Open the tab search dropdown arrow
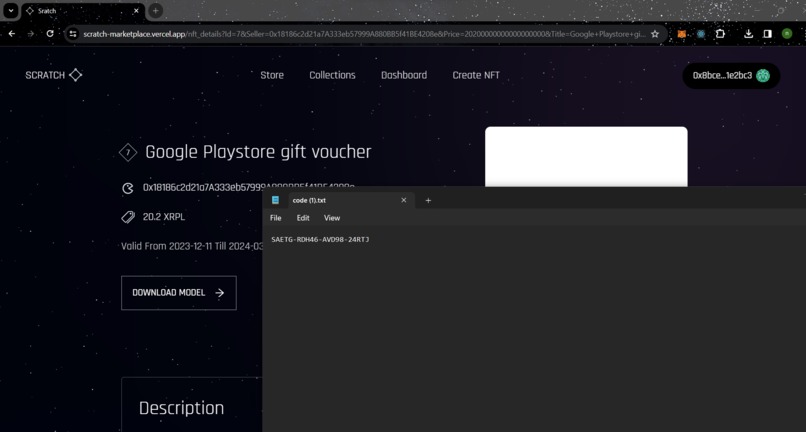 point(11,10)
